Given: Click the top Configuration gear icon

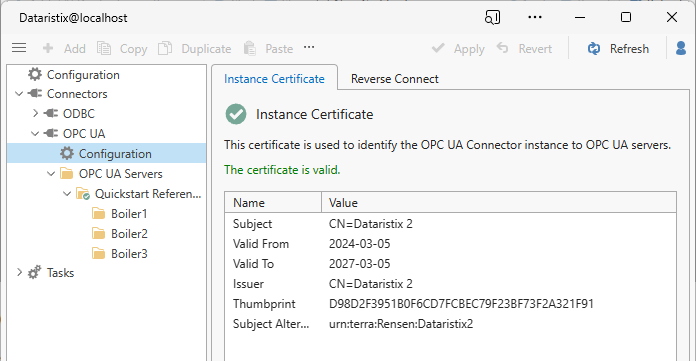Looking at the screenshot, I should point(35,74).
